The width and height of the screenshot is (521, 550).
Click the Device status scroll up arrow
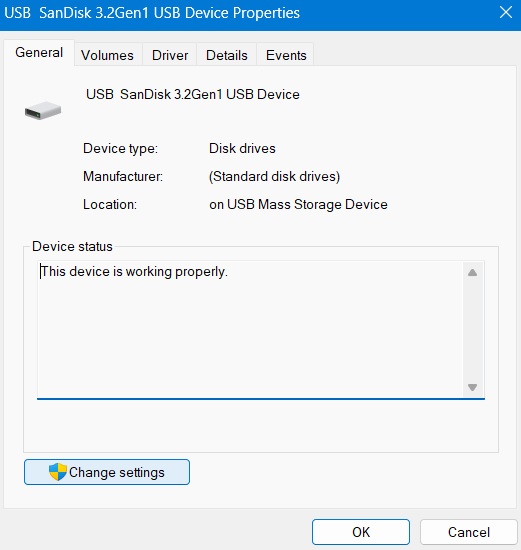(473, 272)
